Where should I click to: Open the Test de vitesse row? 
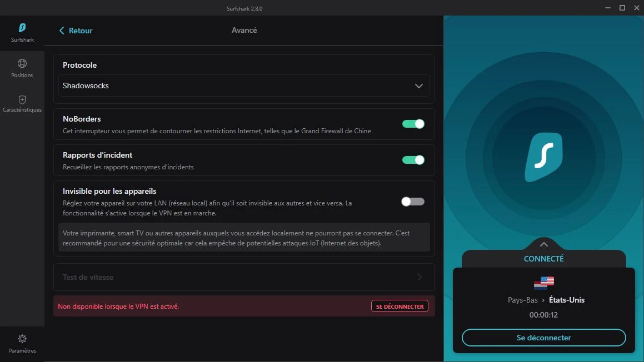(244, 277)
